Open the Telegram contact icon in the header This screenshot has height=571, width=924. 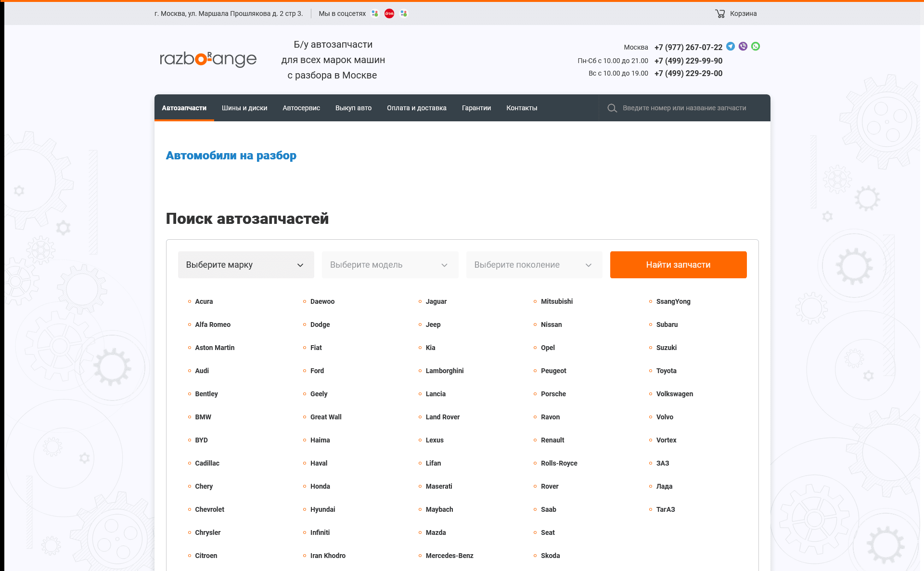(x=731, y=47)
